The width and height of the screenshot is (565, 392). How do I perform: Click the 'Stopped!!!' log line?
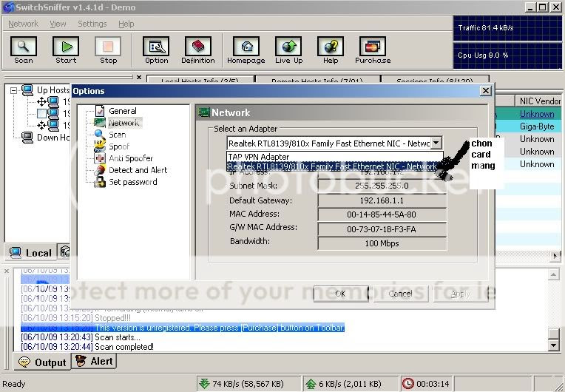75,318
